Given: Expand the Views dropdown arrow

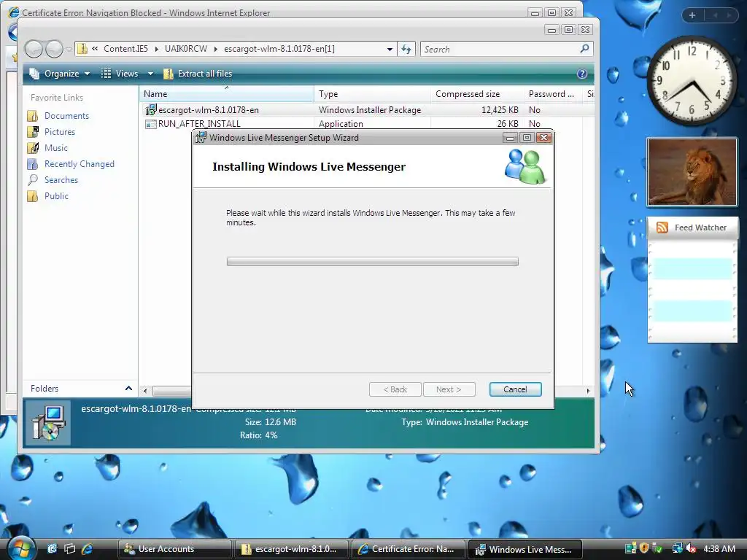Looking at the screenshot, I should pyautogui.click(x=150, y=74).
